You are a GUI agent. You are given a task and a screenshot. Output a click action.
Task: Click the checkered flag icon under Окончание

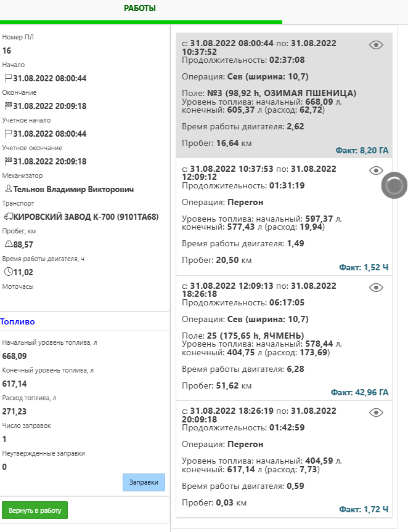8,106
